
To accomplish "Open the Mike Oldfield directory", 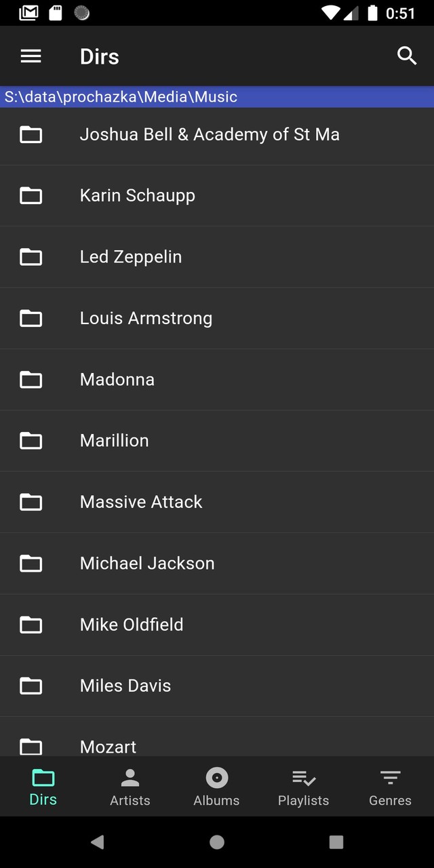I will (132, 625).
